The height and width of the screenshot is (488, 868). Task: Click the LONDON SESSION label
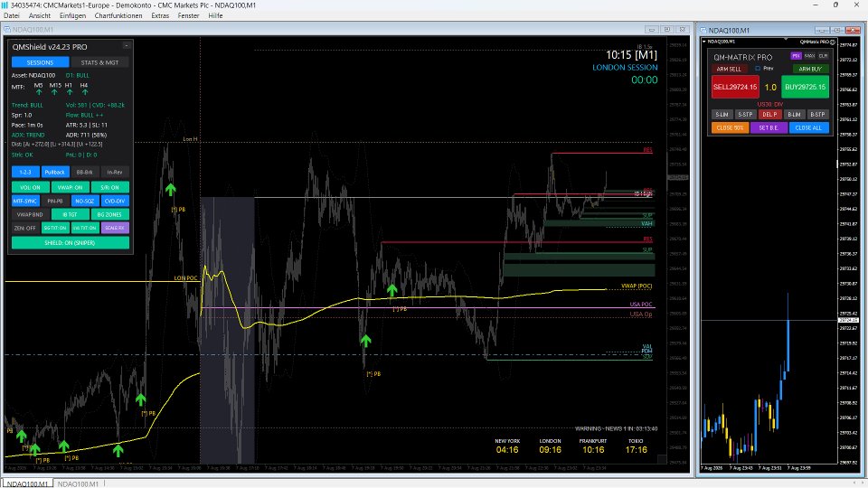[625, 68]
